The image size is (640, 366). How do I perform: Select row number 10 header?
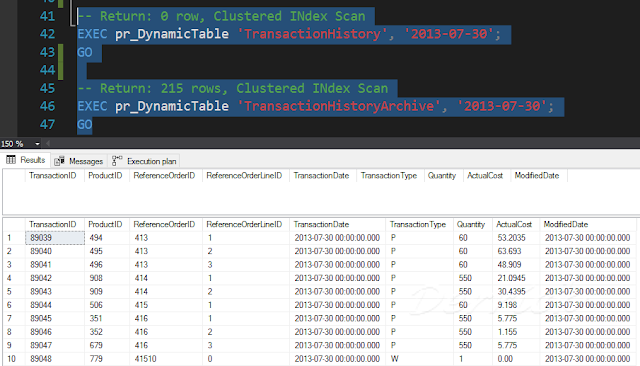coord(11,359)
